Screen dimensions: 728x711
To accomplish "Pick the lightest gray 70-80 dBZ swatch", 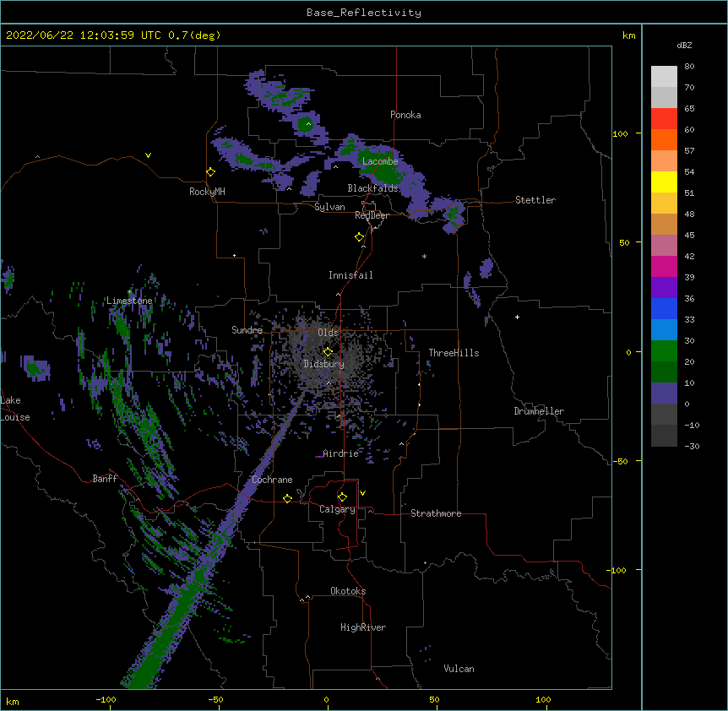I will click(x=664, y=77).
